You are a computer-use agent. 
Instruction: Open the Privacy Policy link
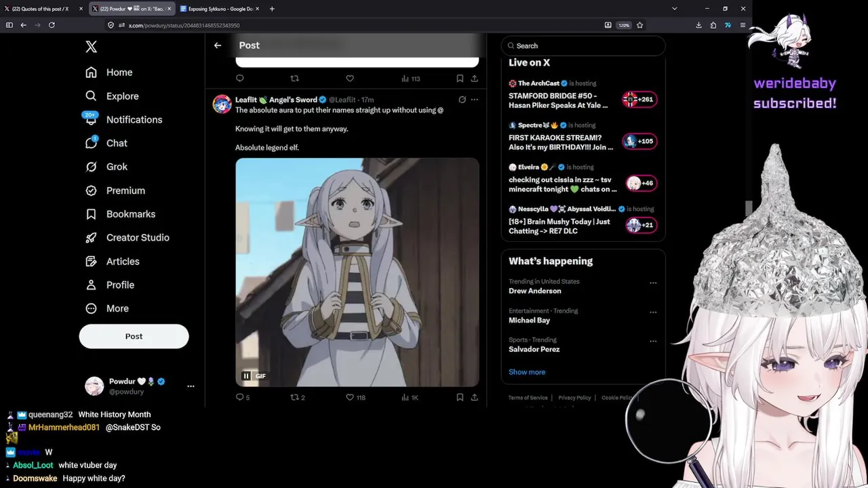(x=574, y=398)
